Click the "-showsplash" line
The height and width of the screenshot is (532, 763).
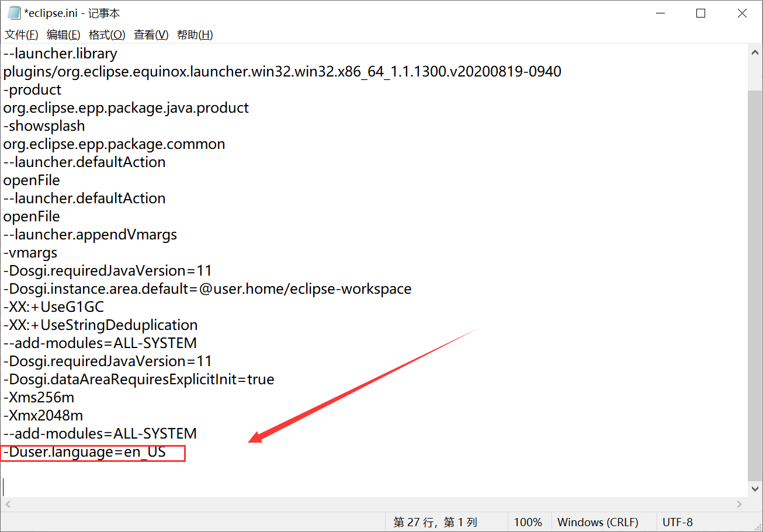(x=44, y=126)
